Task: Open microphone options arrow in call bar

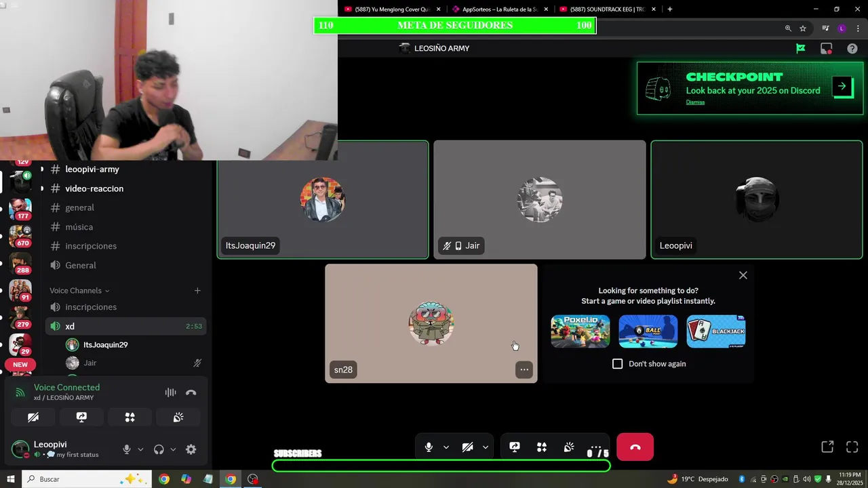Action: click(446, 447)
